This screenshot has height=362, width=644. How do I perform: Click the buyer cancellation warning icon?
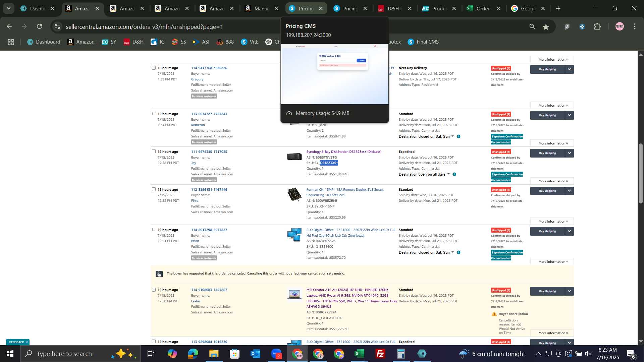(494, 314)
